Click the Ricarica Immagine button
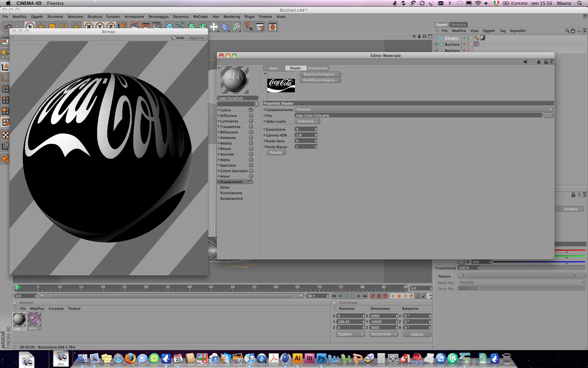The height and width of the screenshot is (368, 588). click(320, 74)
